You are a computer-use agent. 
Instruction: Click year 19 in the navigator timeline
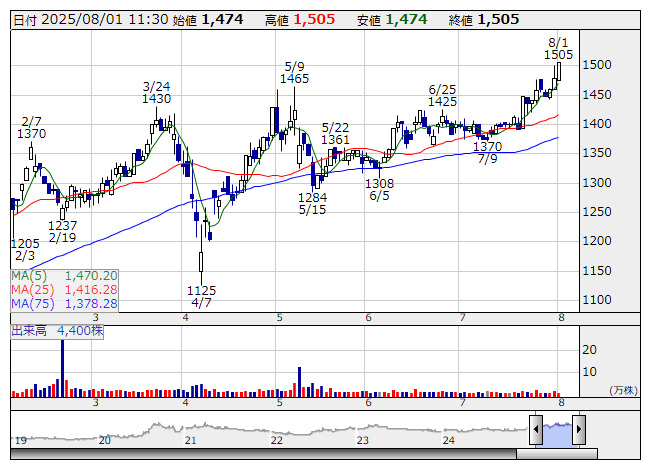[x=21, y=440]
